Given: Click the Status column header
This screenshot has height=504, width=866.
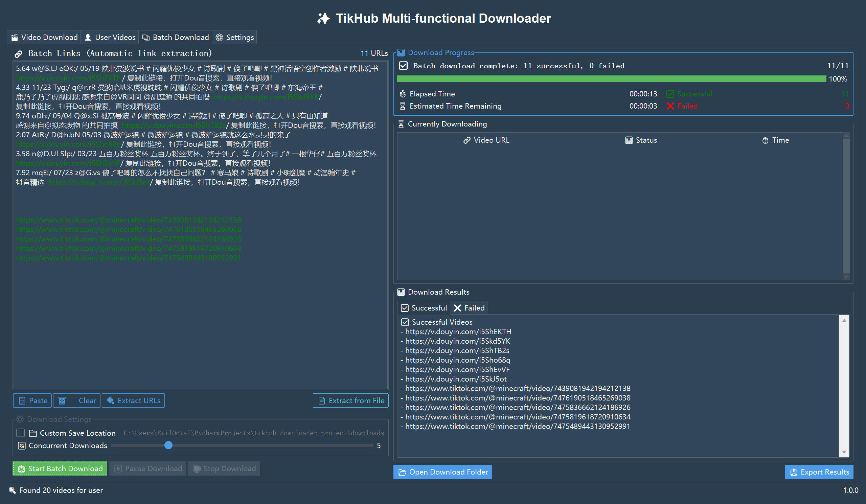Looking at the screenshot, I should [x=641, y=140].
